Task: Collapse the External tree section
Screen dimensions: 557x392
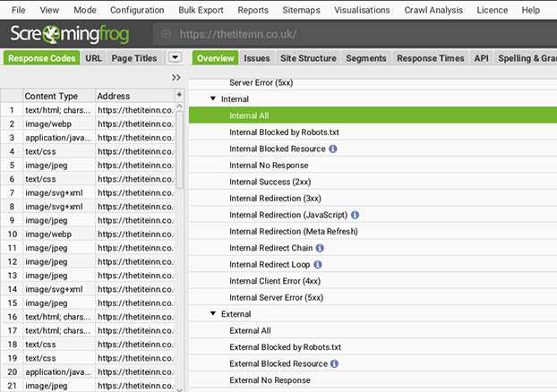Action: 213,314
